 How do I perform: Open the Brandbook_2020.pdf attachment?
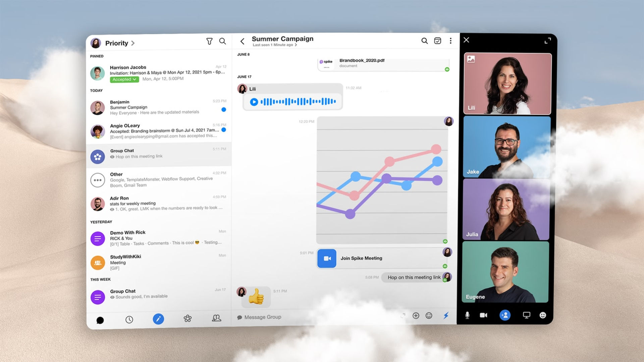pyautogui.click(x=383, y=64)
